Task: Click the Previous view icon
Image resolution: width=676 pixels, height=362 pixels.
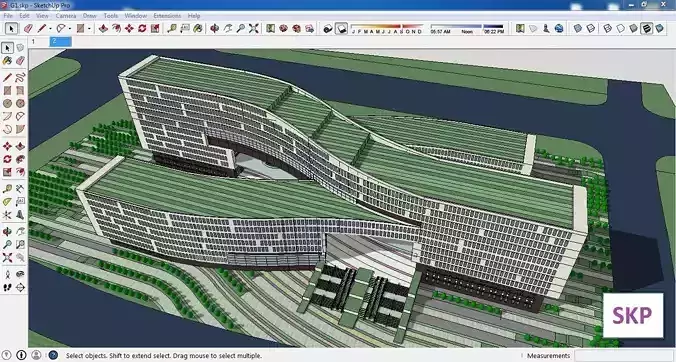Action: tap(20, 258)
